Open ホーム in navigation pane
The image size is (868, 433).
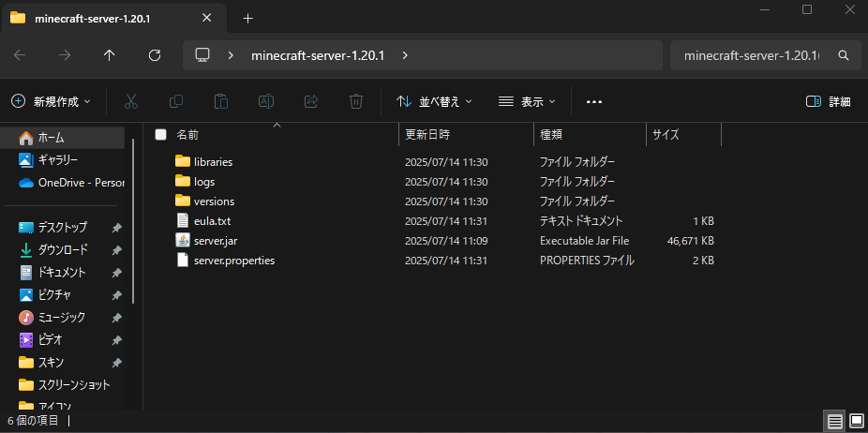tap(62, 138)
